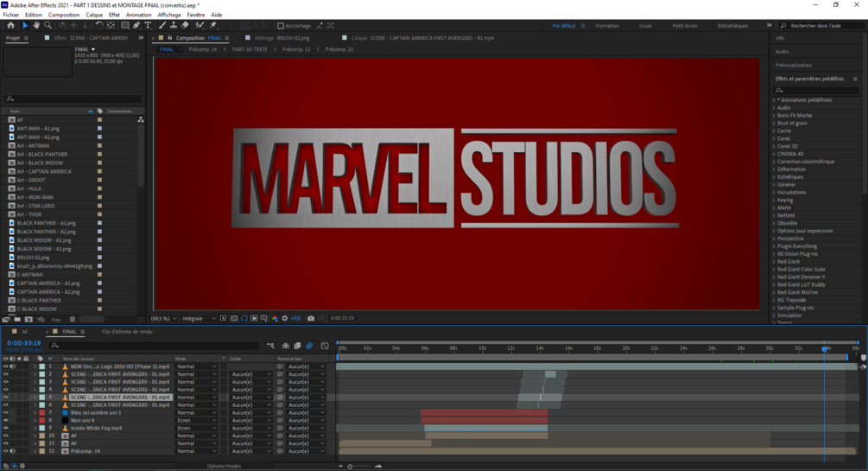Toggle visibility of Inside White Fog.mp4 layer
This screenshot has width=868, height=471.
(x=5, y=429)
